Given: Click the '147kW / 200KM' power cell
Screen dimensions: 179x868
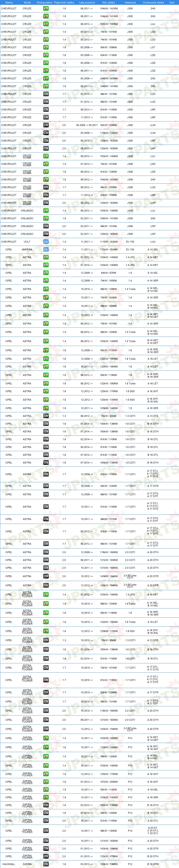Looking at the screenshot, I should tap(108, 782).
